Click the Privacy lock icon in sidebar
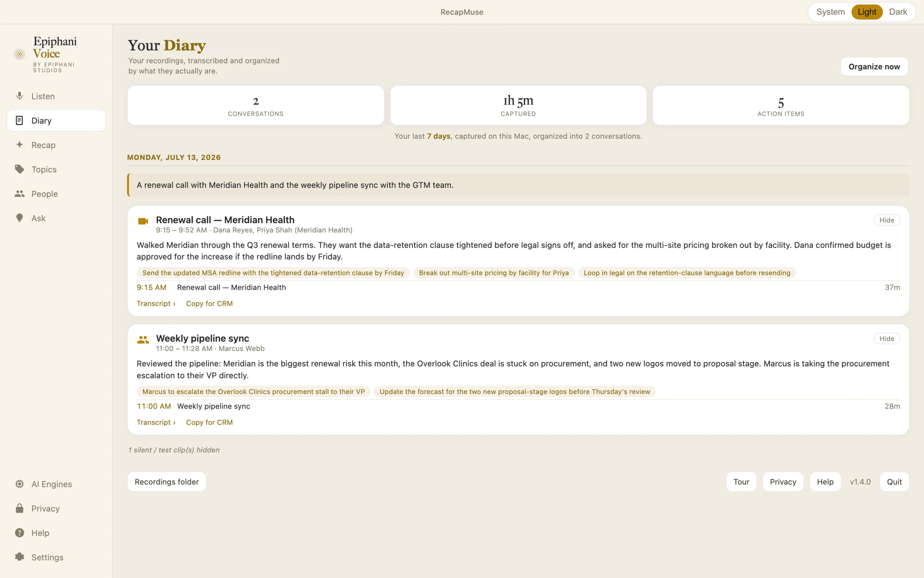 click(x=19, y=508)
